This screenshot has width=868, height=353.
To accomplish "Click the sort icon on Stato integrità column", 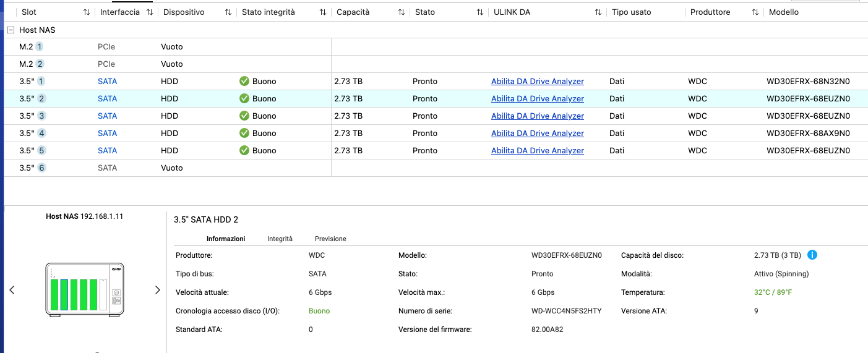I will click(x=322, y=12).
